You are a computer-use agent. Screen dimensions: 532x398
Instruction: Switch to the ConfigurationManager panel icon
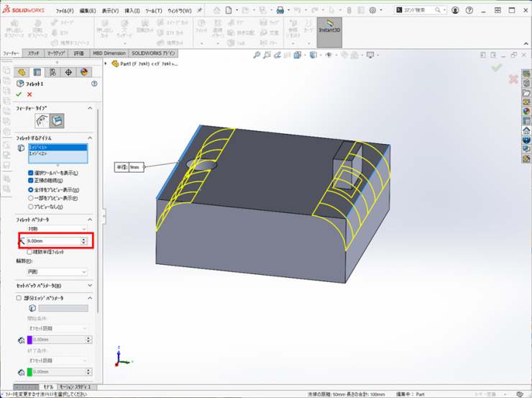tap(52, 72)
